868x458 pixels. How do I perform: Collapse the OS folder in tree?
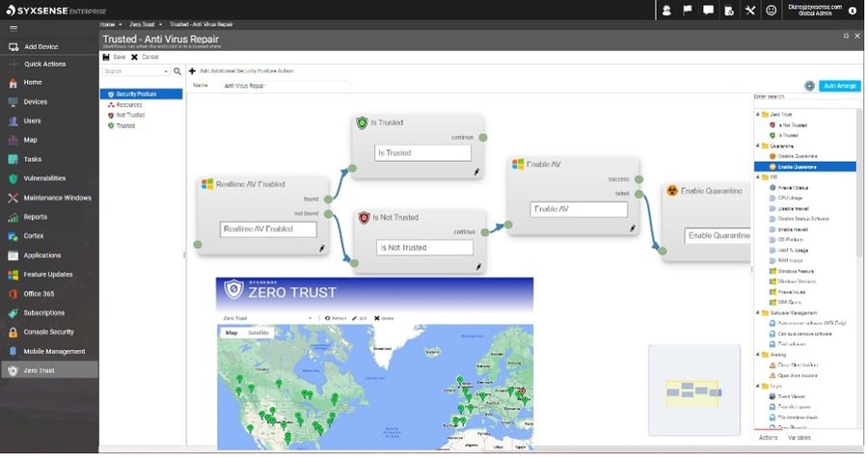[x=758, y=177]
